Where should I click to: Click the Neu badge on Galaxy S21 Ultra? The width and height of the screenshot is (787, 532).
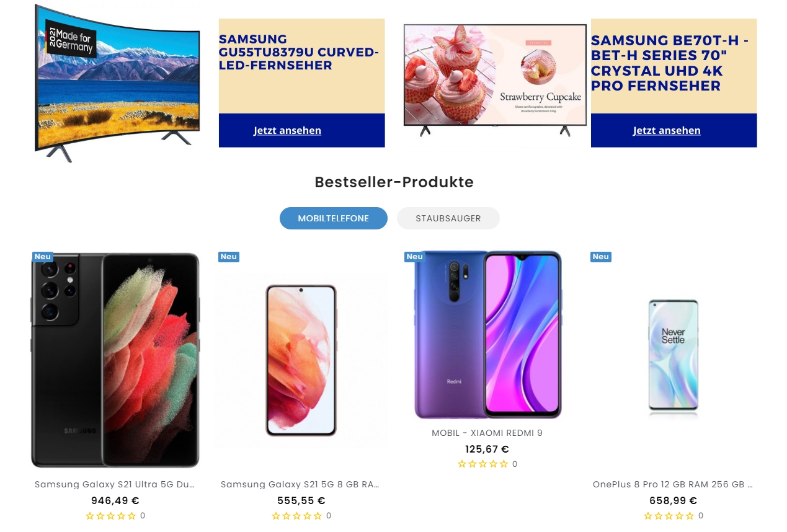click(x=42, y=257)
